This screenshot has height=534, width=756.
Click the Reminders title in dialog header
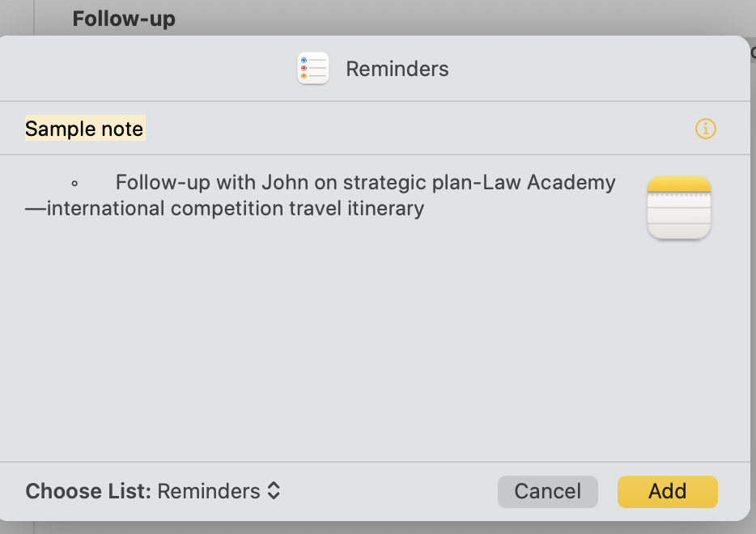coord(397,69)
